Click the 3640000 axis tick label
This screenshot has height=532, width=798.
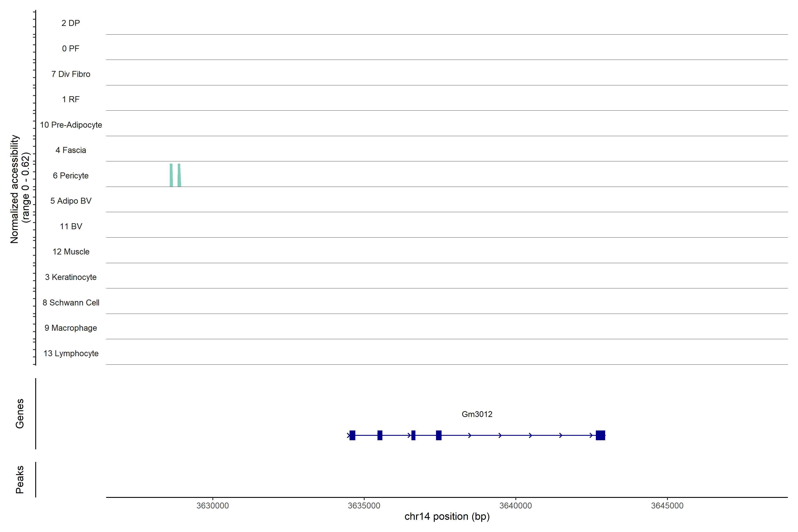click(x=515, y=506)
